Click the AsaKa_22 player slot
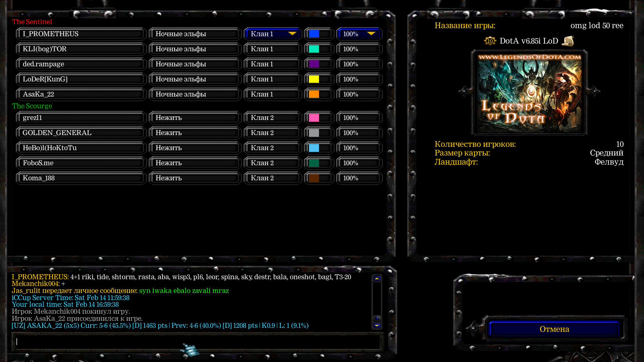644x362 pixels. coord(81,94)
